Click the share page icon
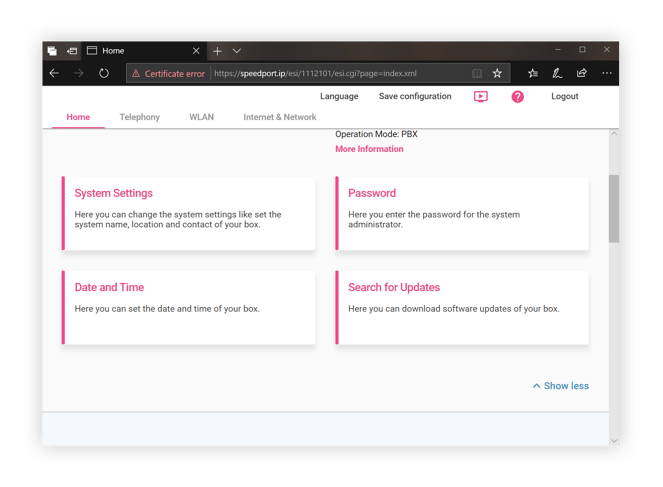The image size is (663, 487). pos(582,73)
